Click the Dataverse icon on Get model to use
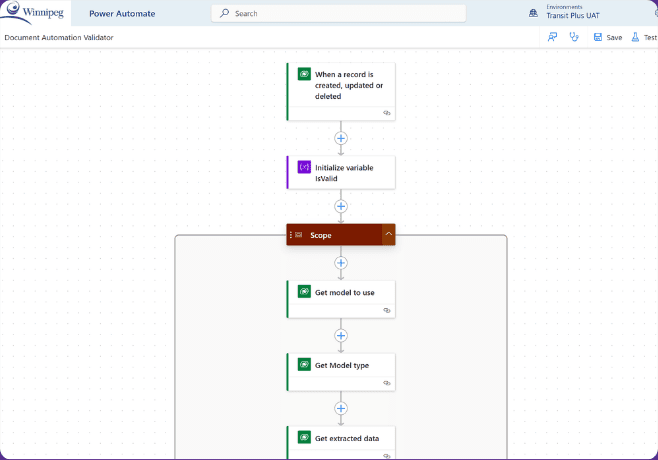This screenshot has width=658, height=460. click(x=304, y=291)
